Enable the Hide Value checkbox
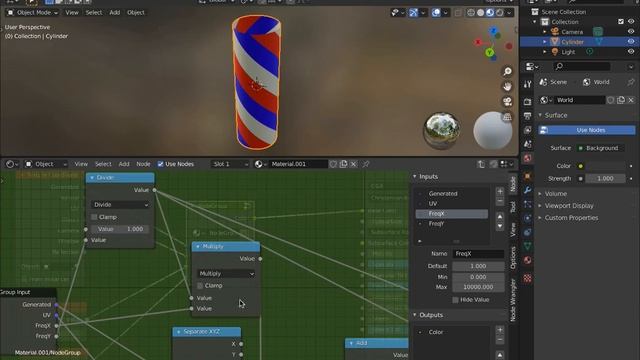Viewport: 640px width, 360px height. click(456, 300)
